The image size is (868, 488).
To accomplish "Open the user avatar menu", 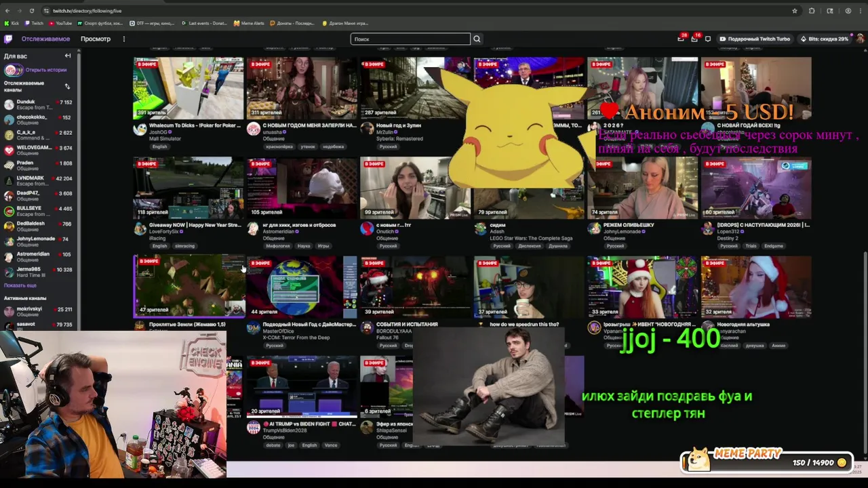I will pos(860,39).
